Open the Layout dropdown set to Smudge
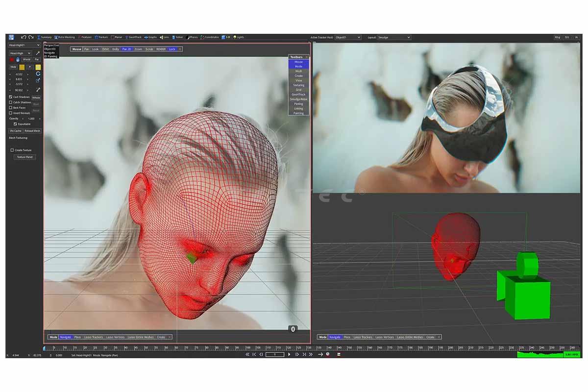 [394, 37]
